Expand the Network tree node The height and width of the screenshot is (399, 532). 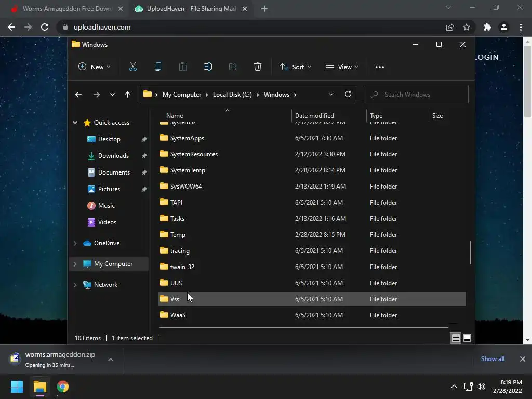click(75, 285)
